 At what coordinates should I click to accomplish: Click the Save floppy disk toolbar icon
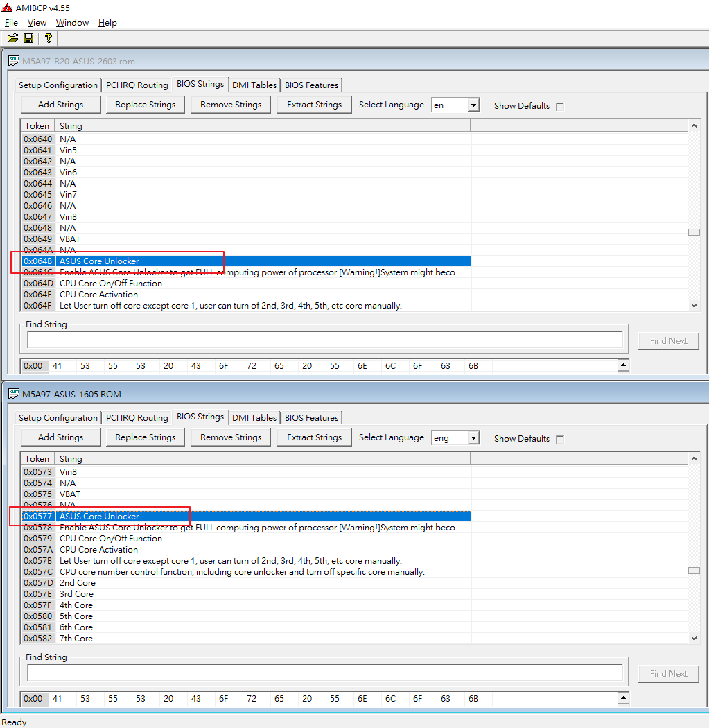[28, 38]
